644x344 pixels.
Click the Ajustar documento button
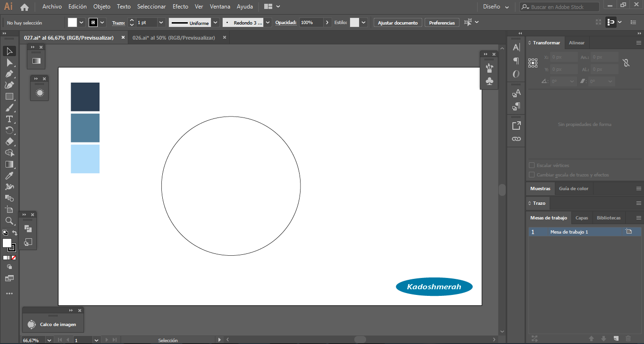coord(398,23)
